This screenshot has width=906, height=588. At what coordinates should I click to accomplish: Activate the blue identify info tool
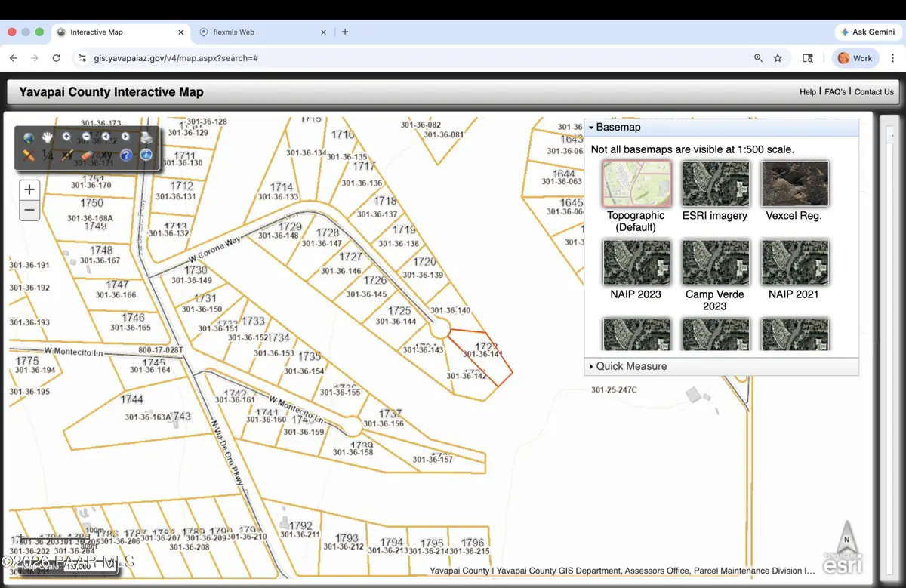pos(146,155)
